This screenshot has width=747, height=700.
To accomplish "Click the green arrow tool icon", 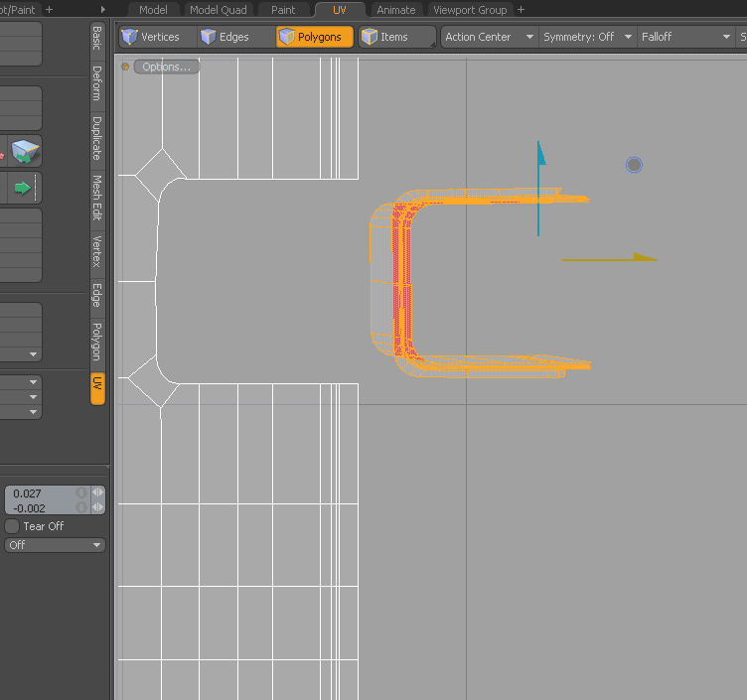I will [25, 188].
